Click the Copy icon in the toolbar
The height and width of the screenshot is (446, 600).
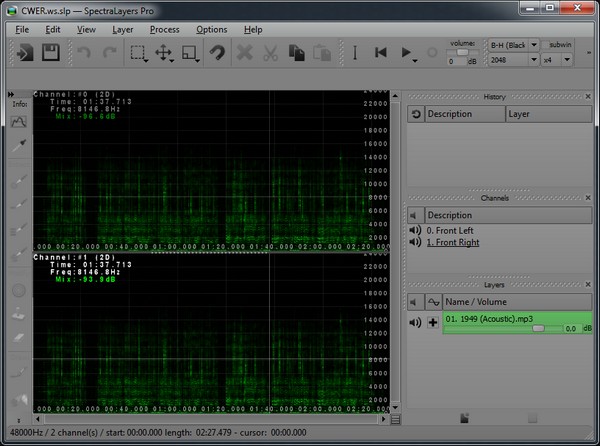pyautogui.click(x=296, y=53)
